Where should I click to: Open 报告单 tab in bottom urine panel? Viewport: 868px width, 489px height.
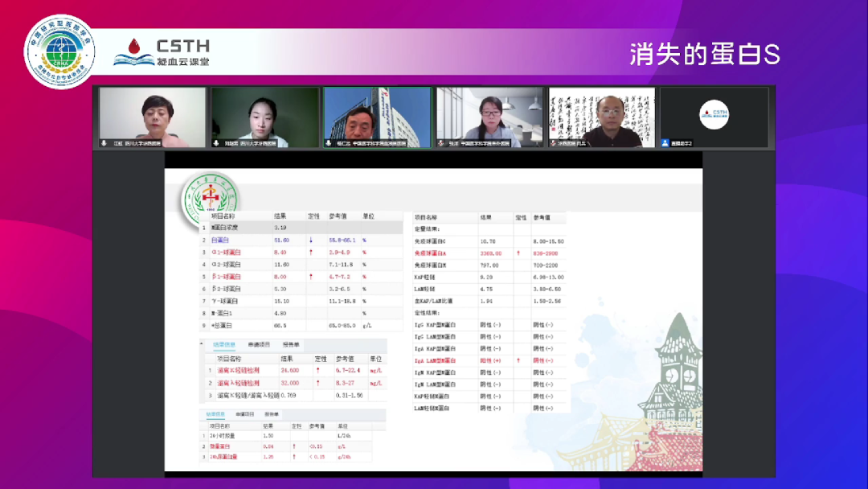pyautogui.click(x=272, y=414)
